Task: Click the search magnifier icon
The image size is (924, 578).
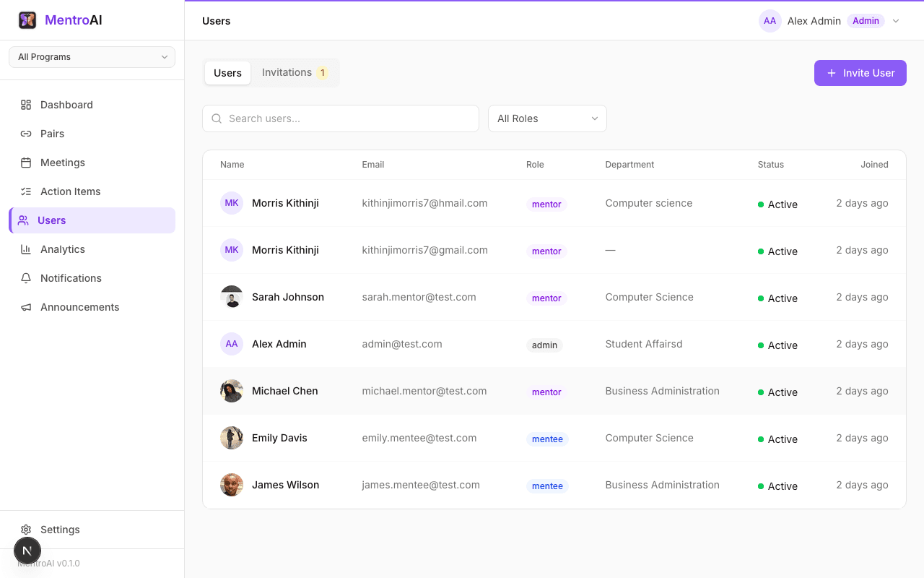Action: tap(217, 118)
